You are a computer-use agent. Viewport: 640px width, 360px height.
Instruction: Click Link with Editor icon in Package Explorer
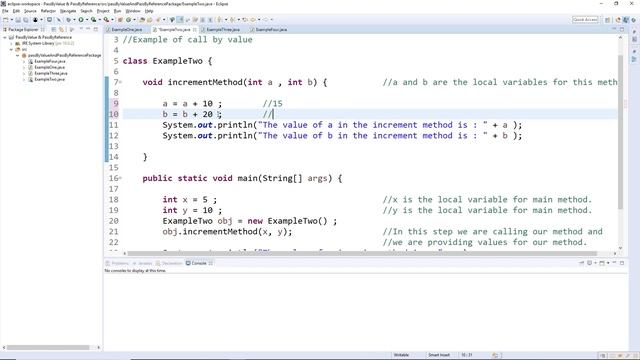62,29
